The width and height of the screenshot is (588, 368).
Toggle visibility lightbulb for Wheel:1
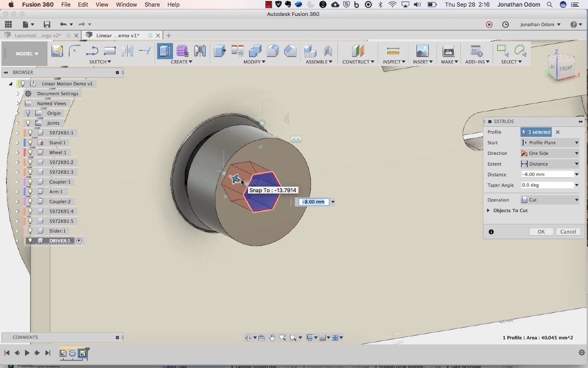(30, 152)
